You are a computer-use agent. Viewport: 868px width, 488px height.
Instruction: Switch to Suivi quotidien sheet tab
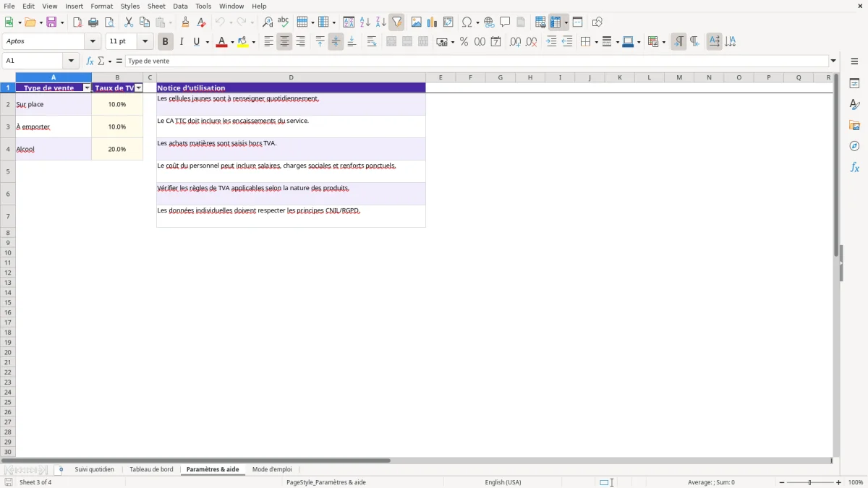click(x=94, y=470)
